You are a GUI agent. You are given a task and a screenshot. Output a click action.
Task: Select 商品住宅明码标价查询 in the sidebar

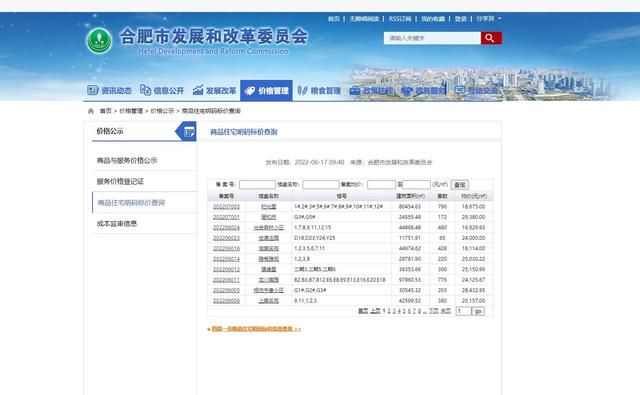[x=131, y=202]
